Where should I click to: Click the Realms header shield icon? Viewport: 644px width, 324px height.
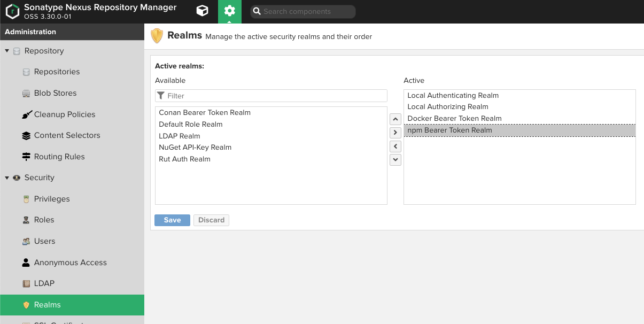click(157, 36)
